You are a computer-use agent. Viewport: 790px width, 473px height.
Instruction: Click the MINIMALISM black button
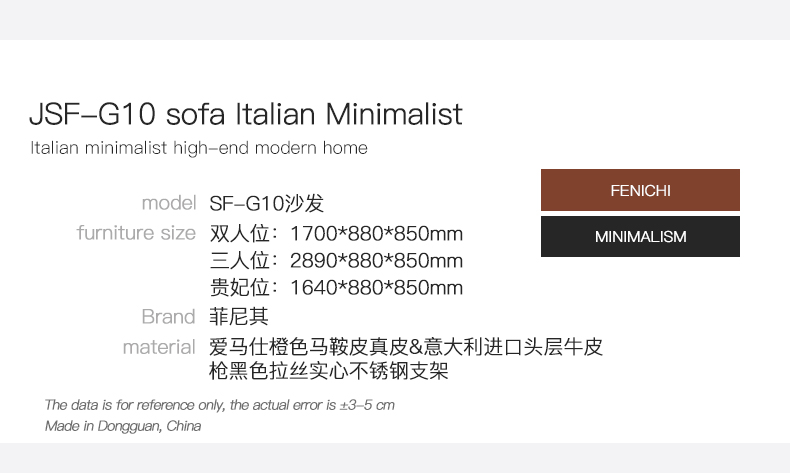640,236
